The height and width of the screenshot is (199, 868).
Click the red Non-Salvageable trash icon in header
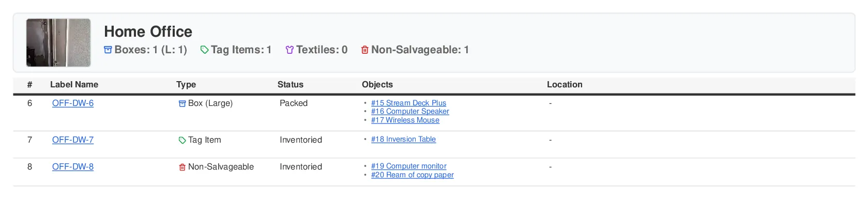[365, 50]
